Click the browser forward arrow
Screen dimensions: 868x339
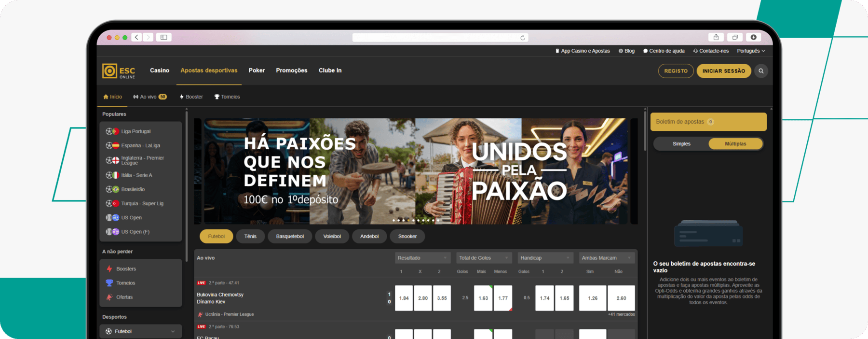tap(148, 37)
